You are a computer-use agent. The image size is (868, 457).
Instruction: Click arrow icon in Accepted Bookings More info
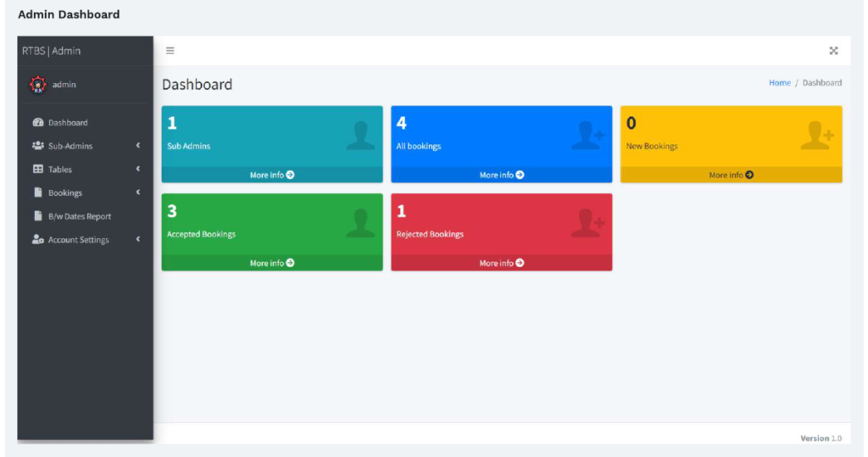[290, 263]
